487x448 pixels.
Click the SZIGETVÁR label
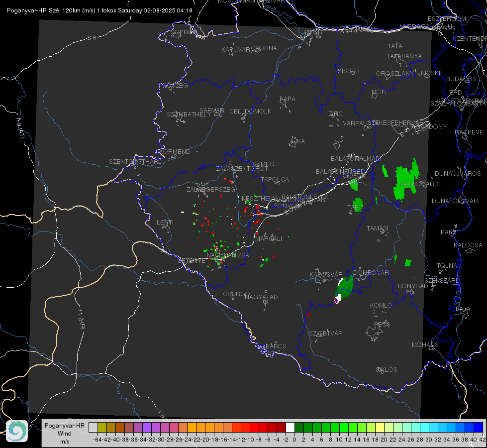tap(326, 334)
